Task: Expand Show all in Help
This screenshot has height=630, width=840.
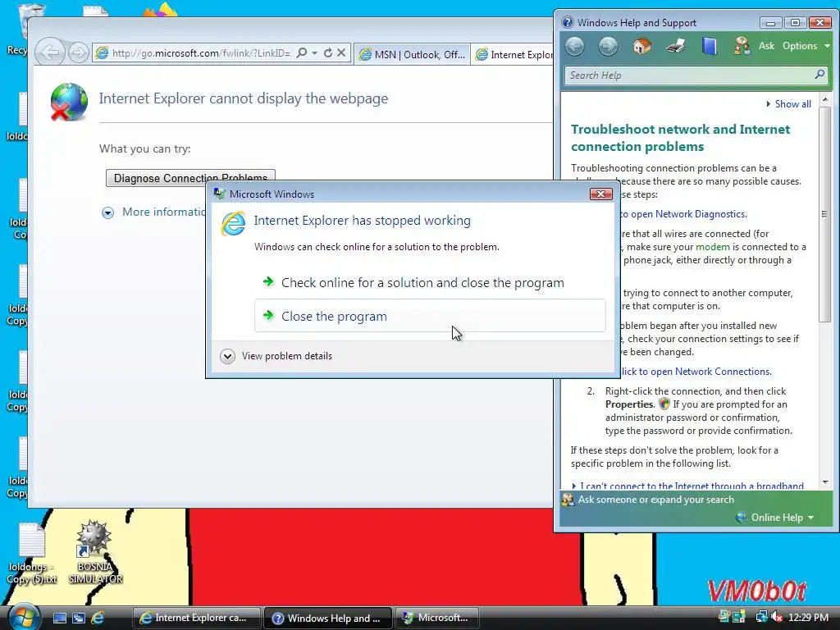Action: click(x=788, y=104)
